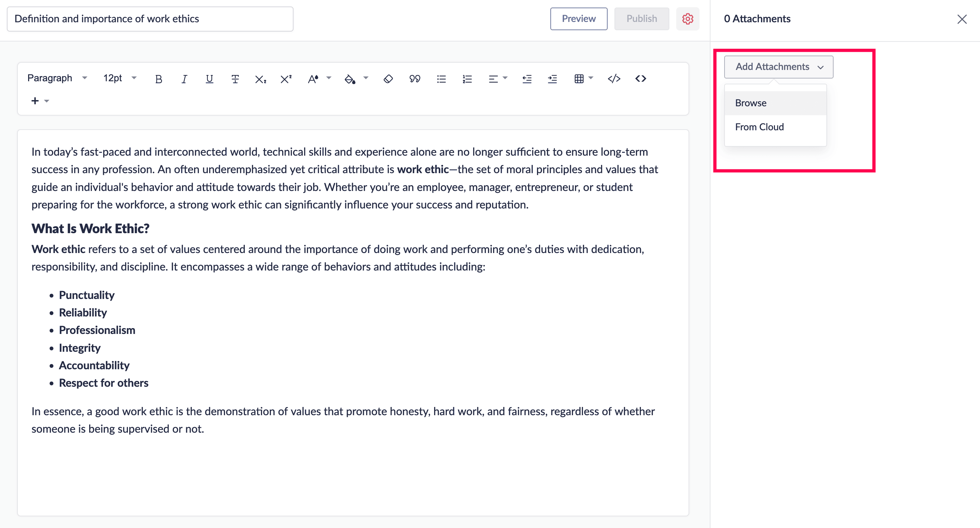The image size is (980, 528).
Task: Clear formatting with eraser icon
Action: click(x=388, y=79)
